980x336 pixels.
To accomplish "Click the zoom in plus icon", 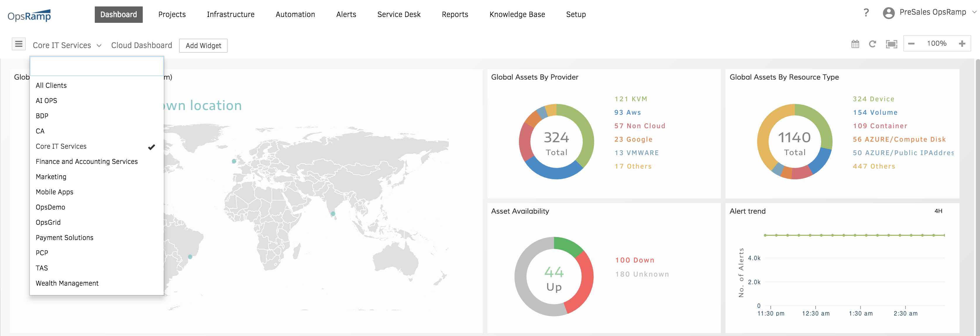I will [x=962, y=44].
